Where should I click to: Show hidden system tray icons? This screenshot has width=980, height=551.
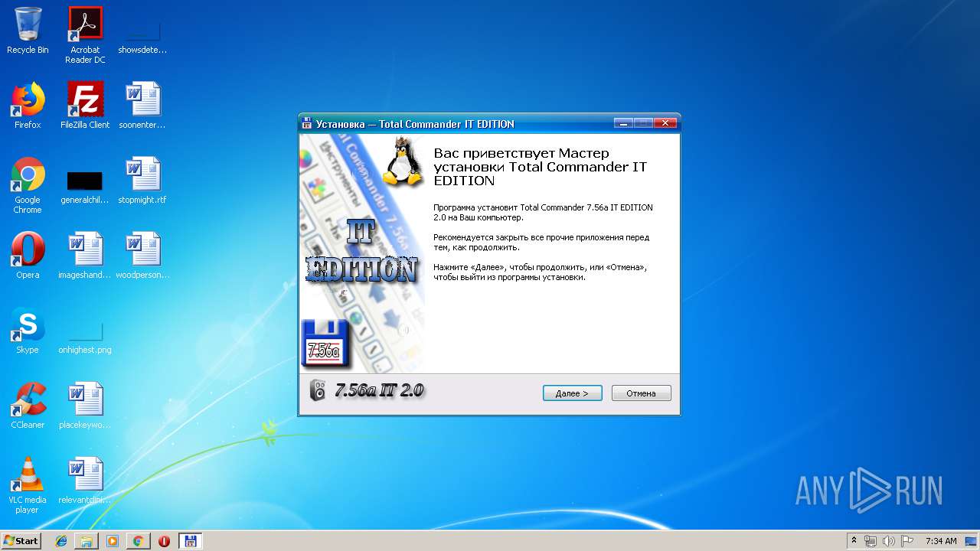coord(854,541)
